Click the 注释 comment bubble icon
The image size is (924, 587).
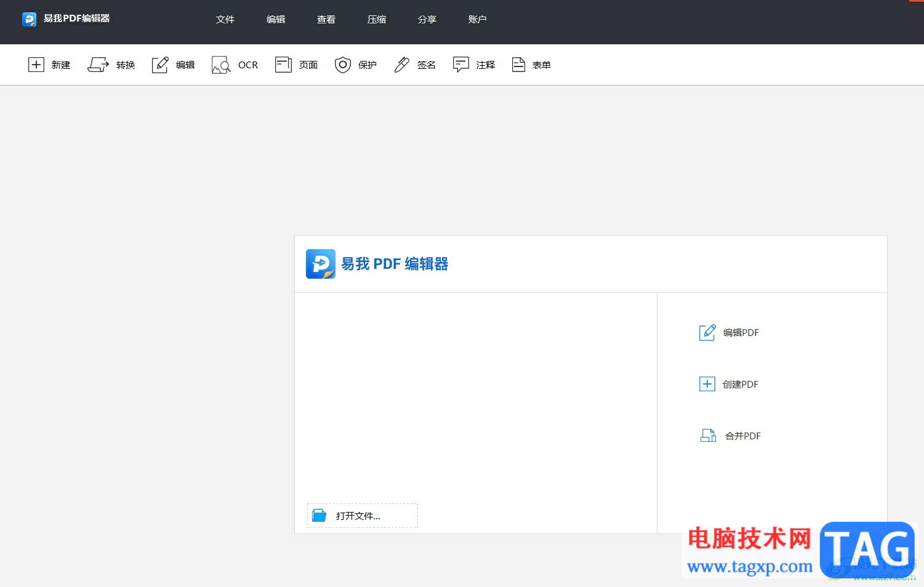461,65
